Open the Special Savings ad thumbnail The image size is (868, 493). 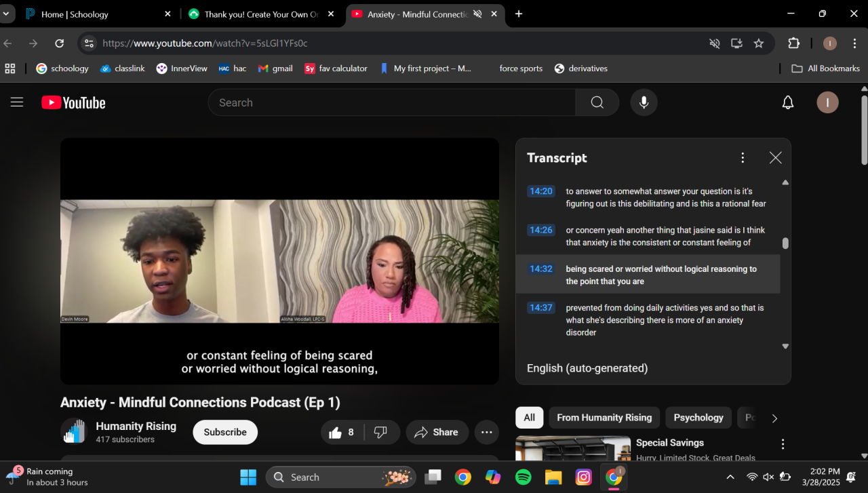[573, 449]
